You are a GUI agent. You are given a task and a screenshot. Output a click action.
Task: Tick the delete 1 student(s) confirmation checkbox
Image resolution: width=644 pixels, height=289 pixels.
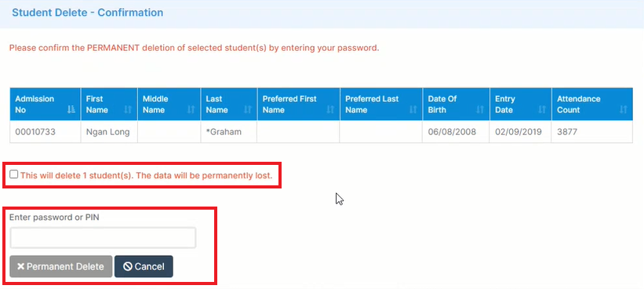pyautogui.click(x=14, y=174)
